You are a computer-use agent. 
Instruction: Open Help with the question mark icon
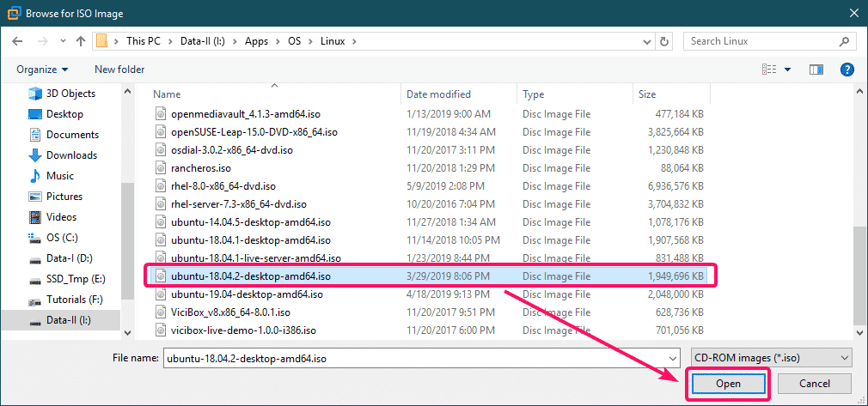pyautogui.click(x=847, y=70)
